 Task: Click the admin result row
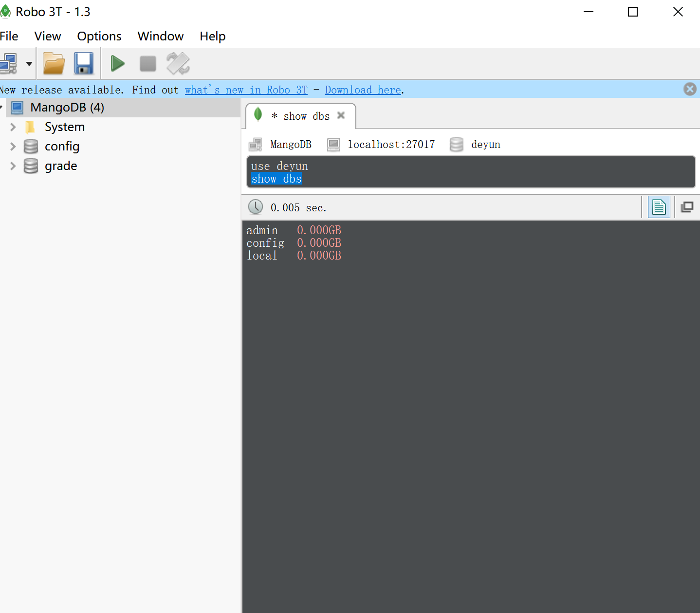(x=294, y=230)
